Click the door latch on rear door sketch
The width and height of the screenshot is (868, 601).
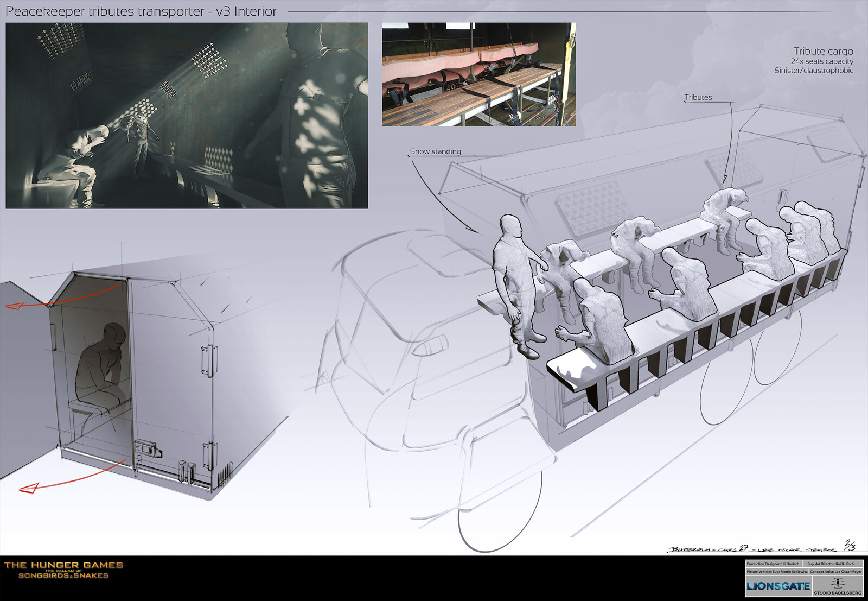(x=147, y=449)
